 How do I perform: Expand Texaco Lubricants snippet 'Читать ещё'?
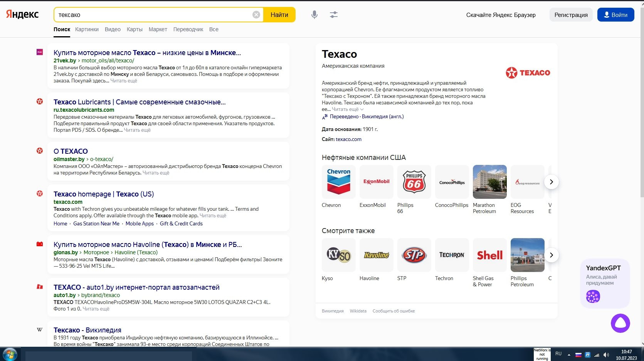pos(137,130)
